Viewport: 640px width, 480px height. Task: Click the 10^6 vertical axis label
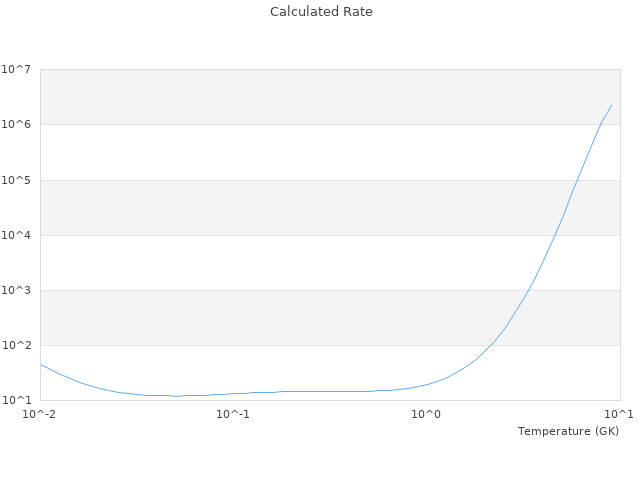15,124
